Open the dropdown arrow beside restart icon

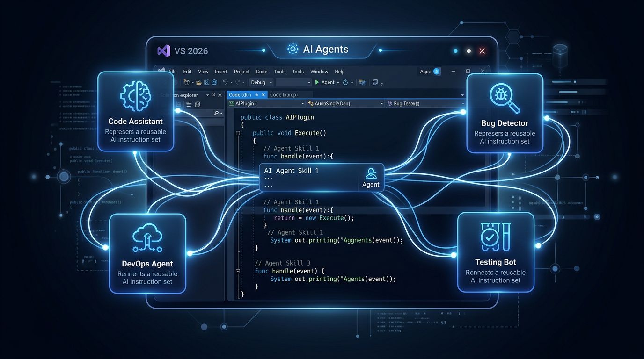click(x=352, y=83)
